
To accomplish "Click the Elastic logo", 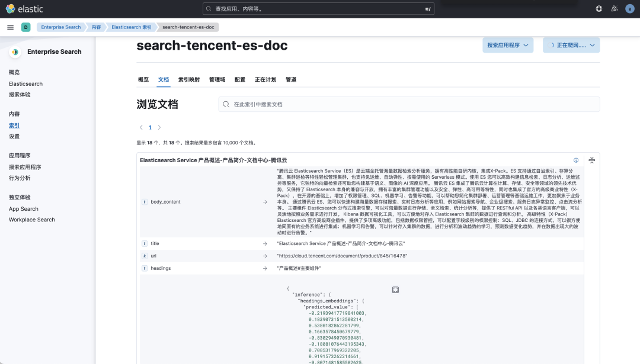I will point(24,8).
